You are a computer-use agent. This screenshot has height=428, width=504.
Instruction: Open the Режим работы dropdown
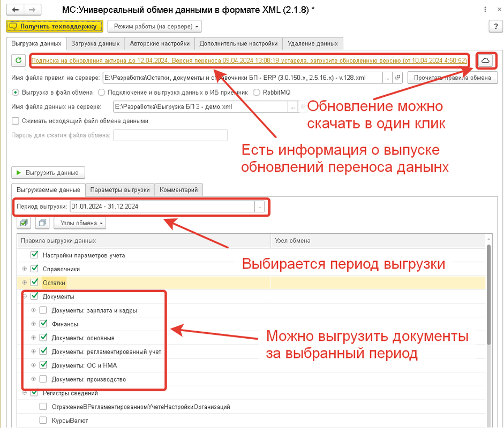pyautogui.click(x=154, y=26)
